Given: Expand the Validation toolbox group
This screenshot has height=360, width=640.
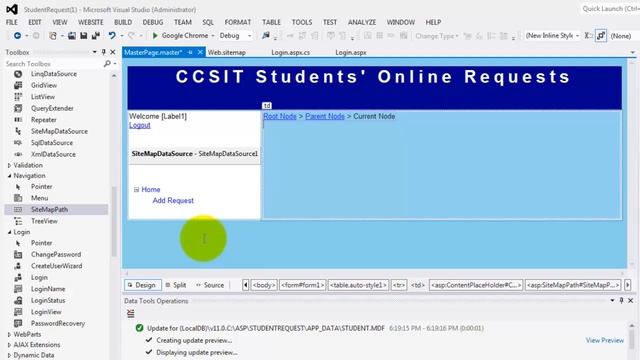Looking at the screenshot, I should (x=9, y=165).
